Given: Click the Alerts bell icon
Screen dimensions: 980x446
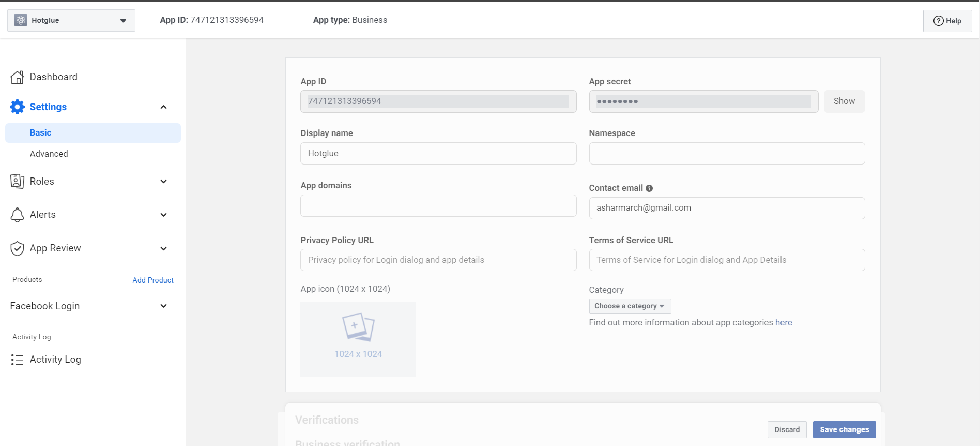Looking at the screenshot, I should [x=17, y=215].
